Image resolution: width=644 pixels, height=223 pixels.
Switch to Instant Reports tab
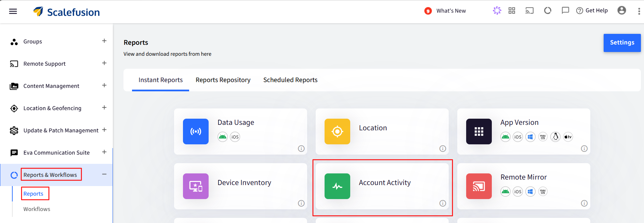click(x=160, y=80)
